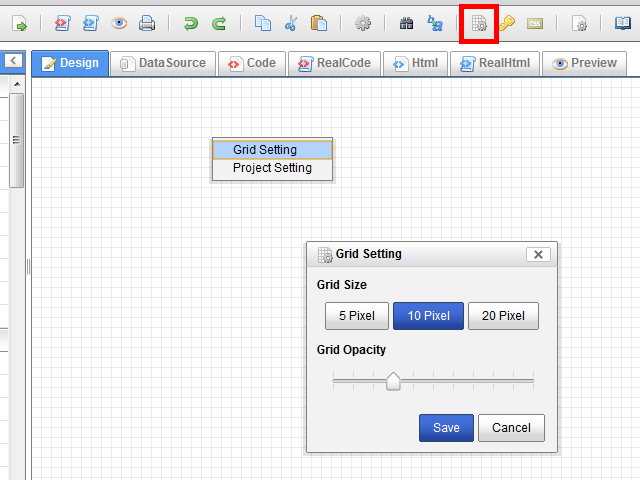Click the printer icon in toolbar

pos(147,23)
